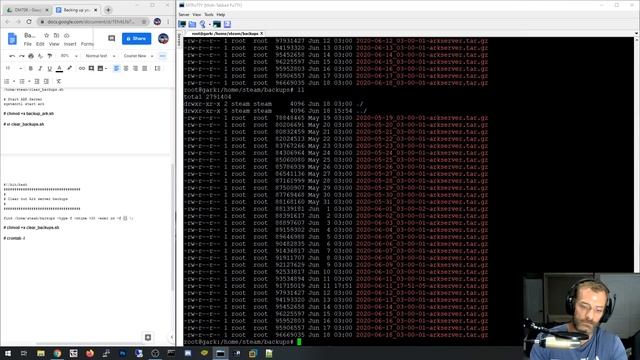Click the blue Share button
The height and width of the screenshot is (360, 640).
[x=136, y=39]
